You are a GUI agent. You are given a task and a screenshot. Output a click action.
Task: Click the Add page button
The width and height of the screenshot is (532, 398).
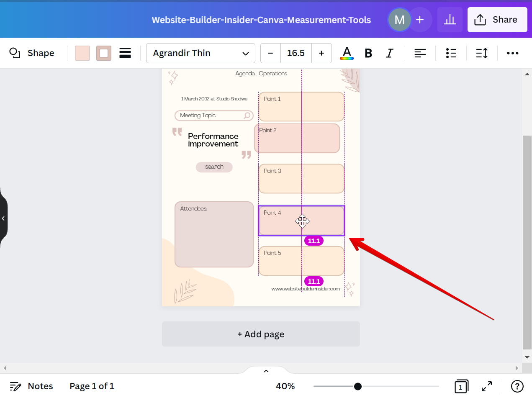point(261,334)
